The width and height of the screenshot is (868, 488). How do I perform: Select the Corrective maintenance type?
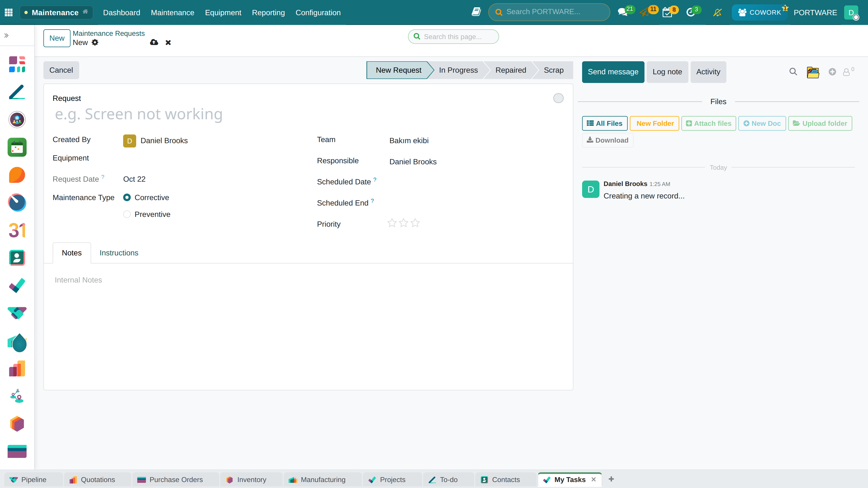click(127, 197)
